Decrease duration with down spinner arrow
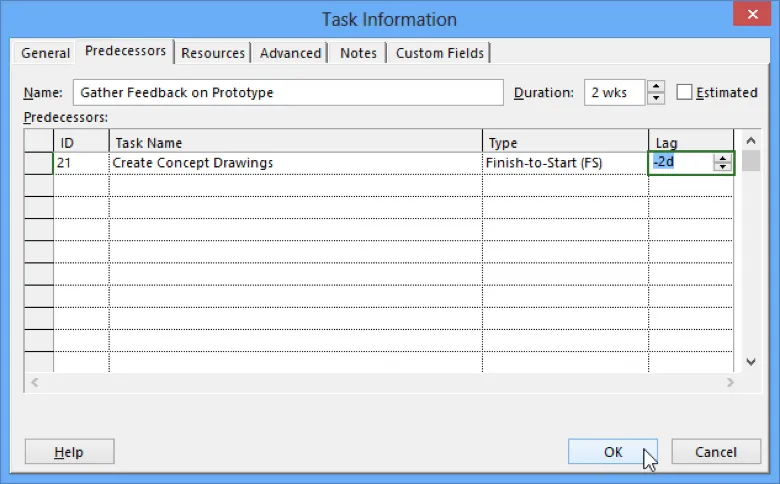This screenshot has height=484, width=780. point(656,98)
